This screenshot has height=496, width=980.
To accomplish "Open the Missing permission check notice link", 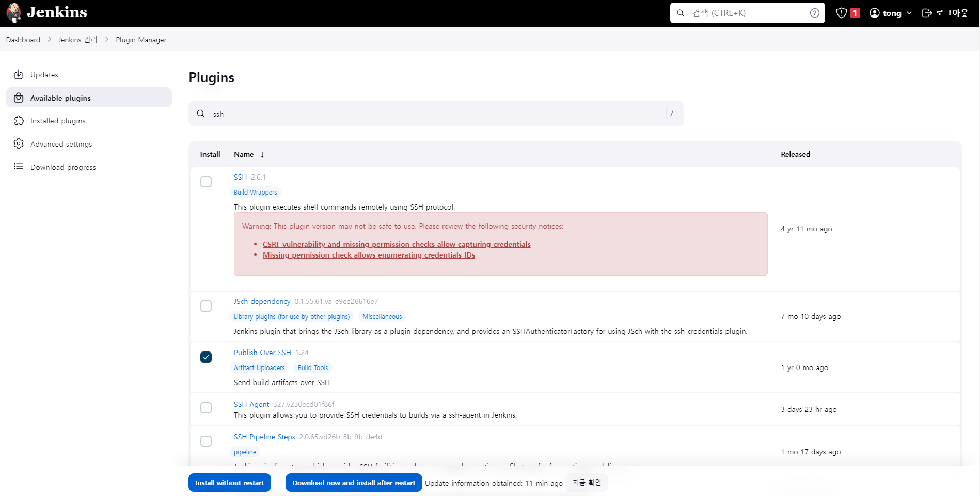I will (x=369, y=255).
